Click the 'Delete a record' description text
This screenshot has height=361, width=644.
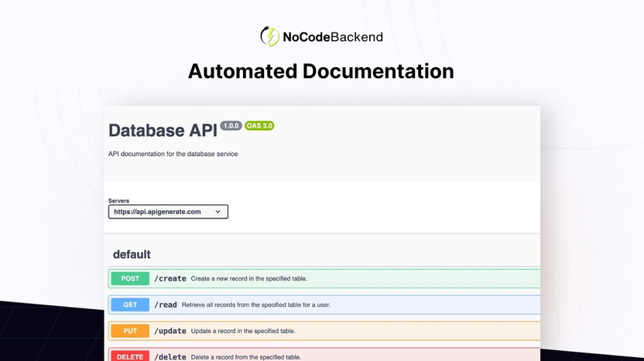tap(246, 357)
